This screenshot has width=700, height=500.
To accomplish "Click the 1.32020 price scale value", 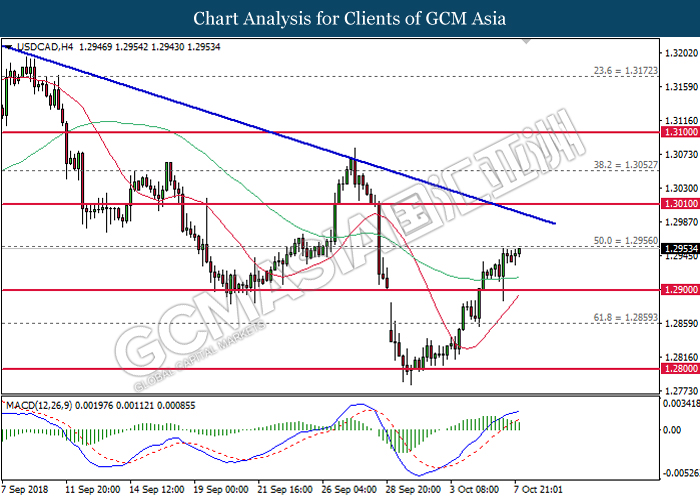I will pyautogui.click(x=681, y=53).
